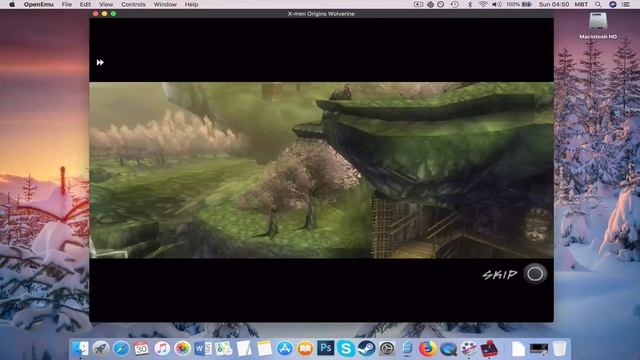This screenshot has height=360, width=640.
Task: Open the blank document icon in dock
Action: point(518,349)
